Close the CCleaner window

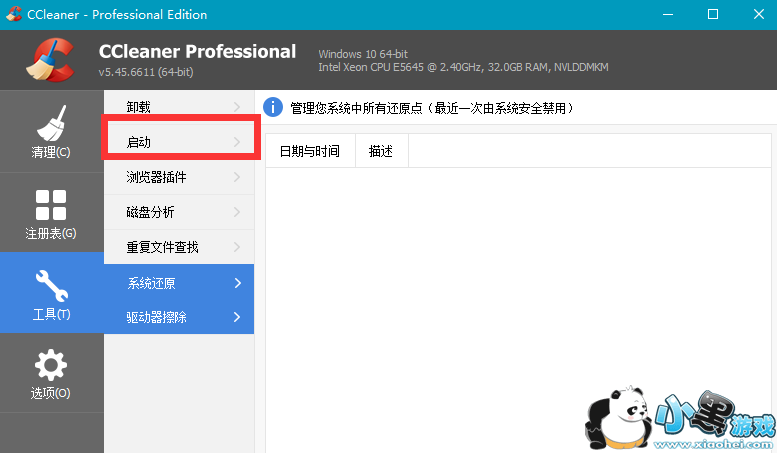(759, 14)
